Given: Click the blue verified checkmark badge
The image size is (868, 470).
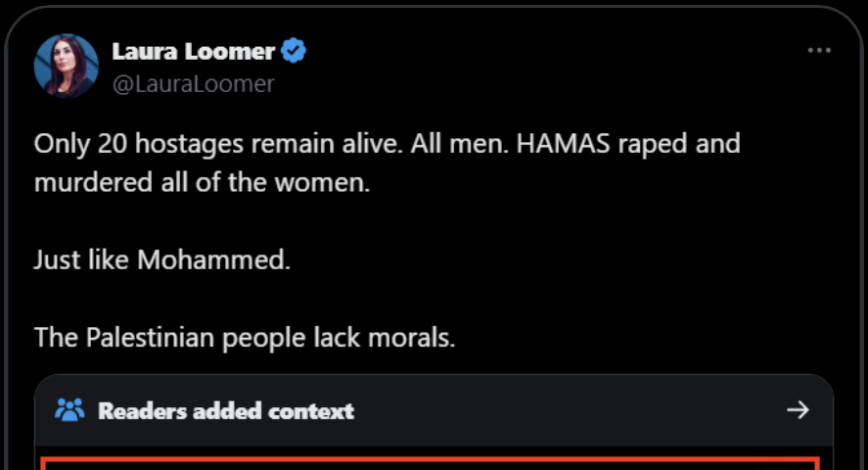Looking at the screenshot, I should tap(294, 51).
